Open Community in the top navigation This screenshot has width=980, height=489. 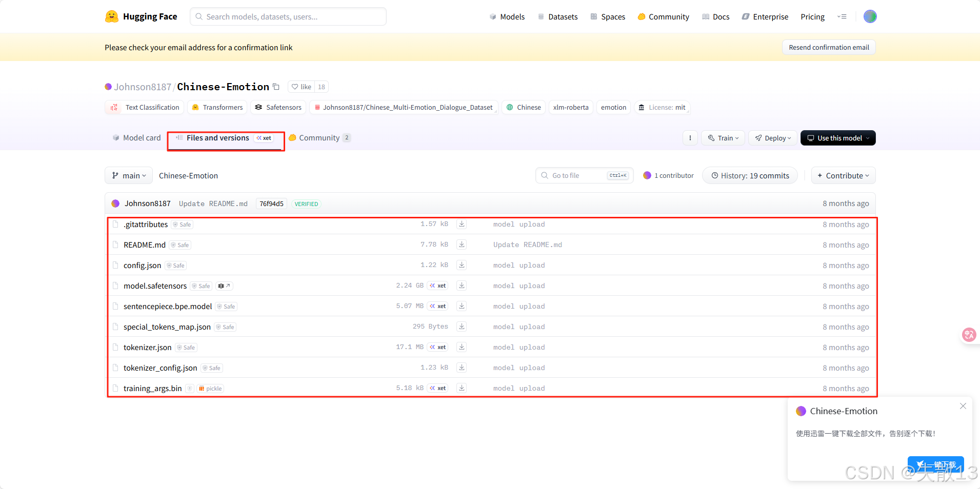tap(663, 16)
